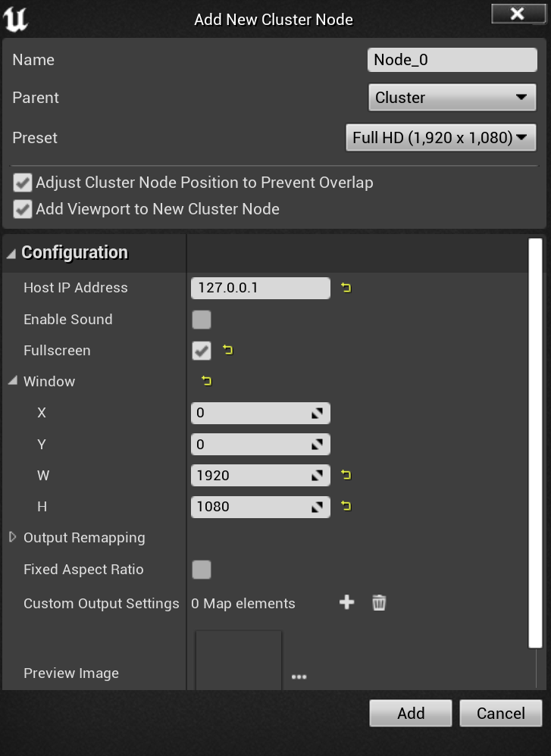Open Preview Image browse ellipsis button
The image size is (551, 756).
tap(299, 676)
